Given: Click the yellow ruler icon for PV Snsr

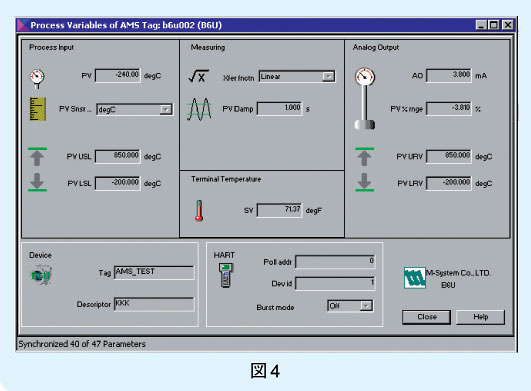Looking at the screenshot, I should click(x=38, y=109).
